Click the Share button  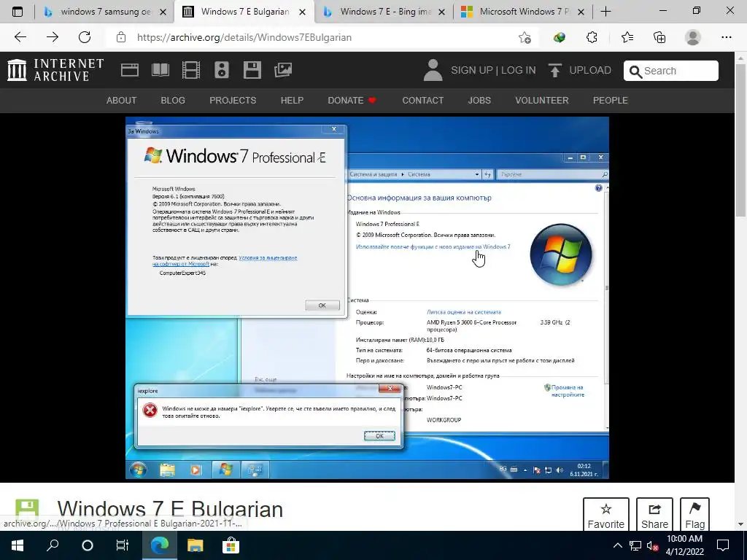pos(654,515)
